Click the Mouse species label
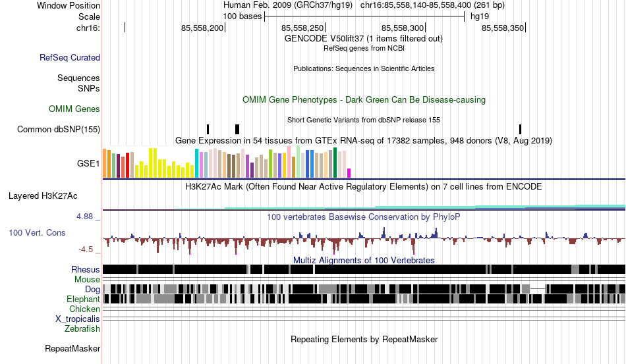Image resolution: width=626 pixels, height=364 pixels. pyautogui.click(x=87, y=280)
